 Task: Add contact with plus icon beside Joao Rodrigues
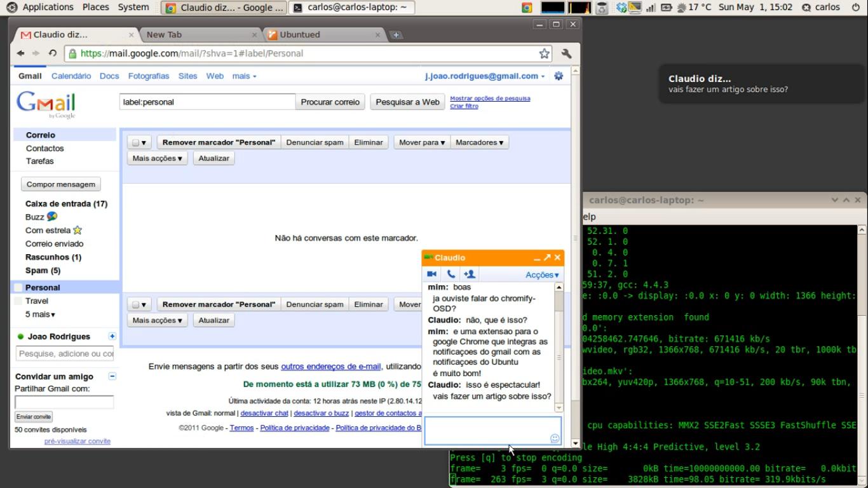(112, 336)
